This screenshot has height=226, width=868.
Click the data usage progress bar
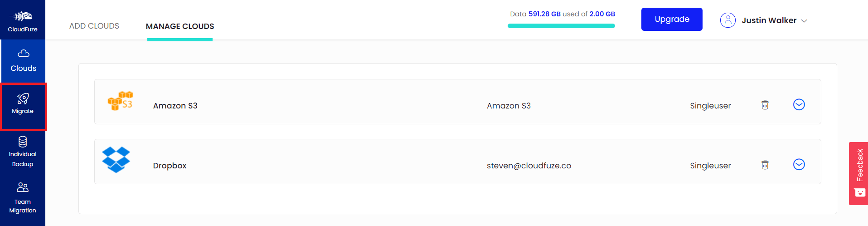(x=561, y=26)
